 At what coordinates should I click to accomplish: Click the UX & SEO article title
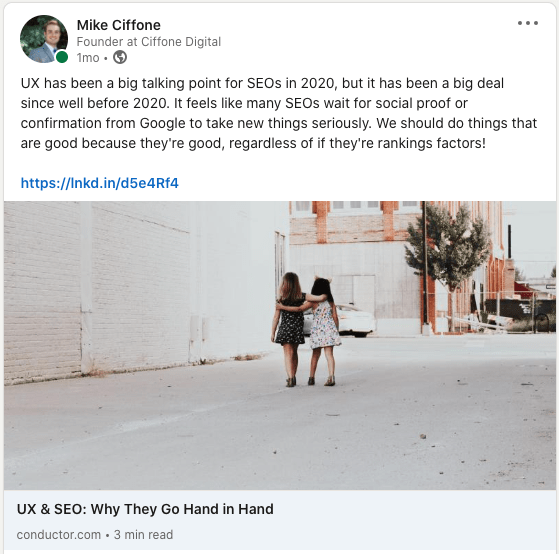tap(145, 509)
